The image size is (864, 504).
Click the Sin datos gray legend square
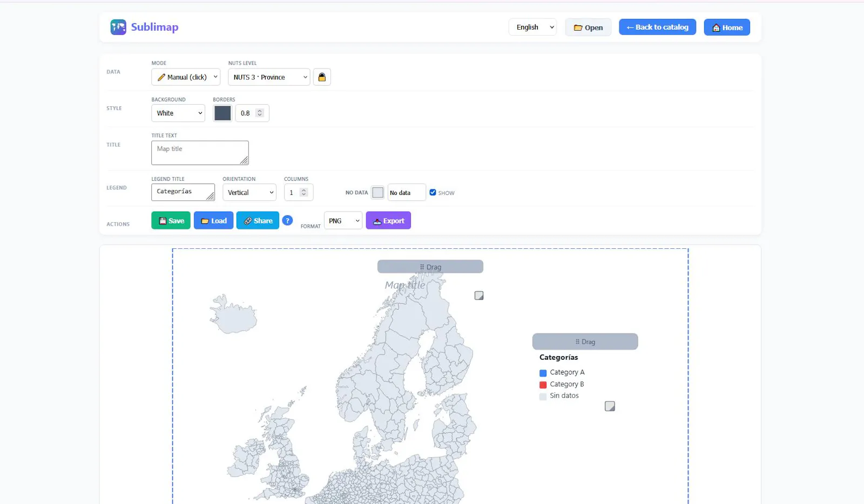543,396
